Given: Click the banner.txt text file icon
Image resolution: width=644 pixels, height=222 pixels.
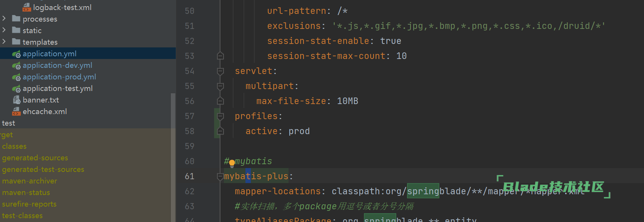Looking at the screenshot, I should tap(17, 100).
